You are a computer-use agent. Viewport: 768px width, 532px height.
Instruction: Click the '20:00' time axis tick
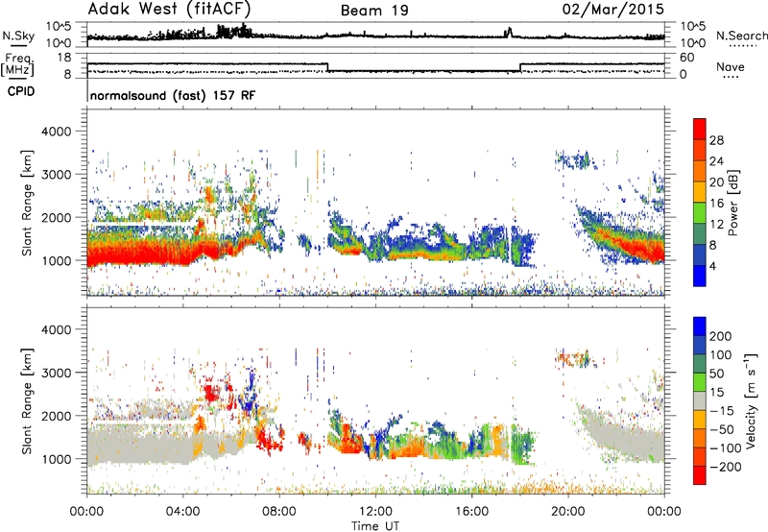(568, 512)
